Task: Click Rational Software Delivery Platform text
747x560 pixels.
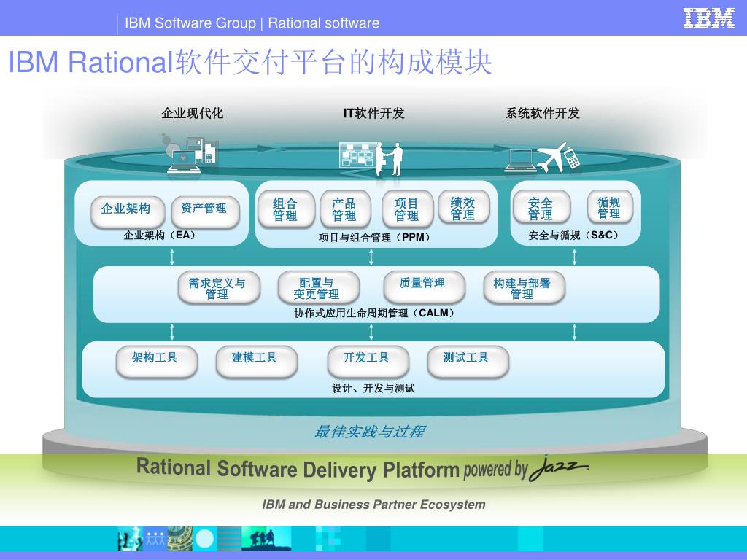Action: (x=298, y=469)
